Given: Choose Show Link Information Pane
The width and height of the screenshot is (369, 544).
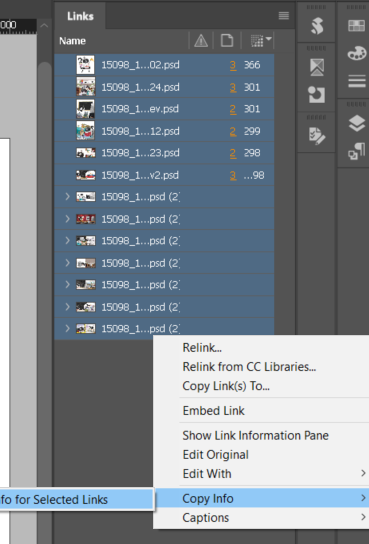Looking at the screenshot, I should pos(255,435).
